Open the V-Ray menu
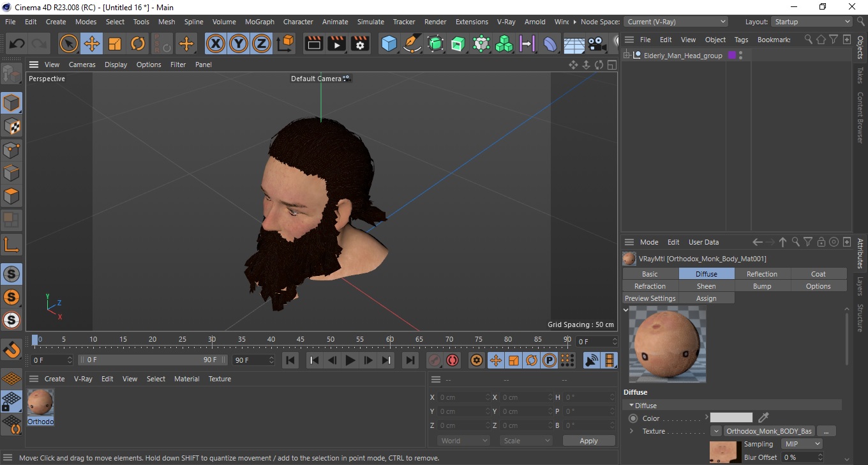 [506, 22]
